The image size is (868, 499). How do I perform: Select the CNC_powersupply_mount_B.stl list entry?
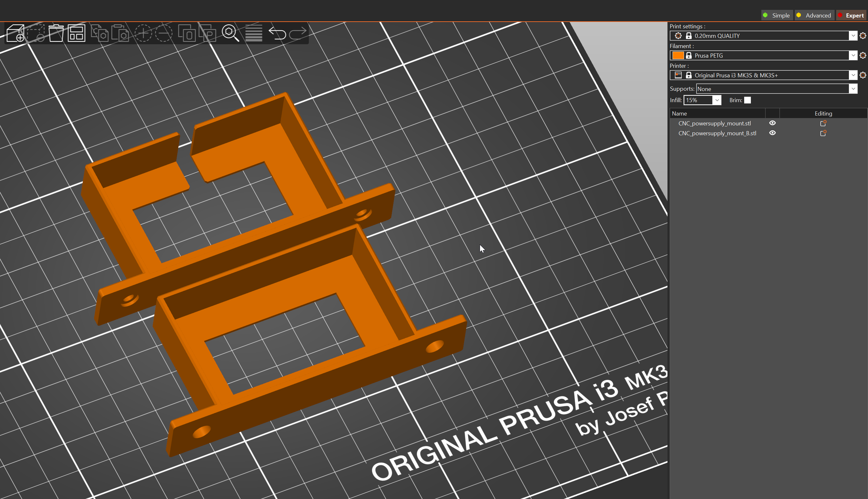point(717,133)
